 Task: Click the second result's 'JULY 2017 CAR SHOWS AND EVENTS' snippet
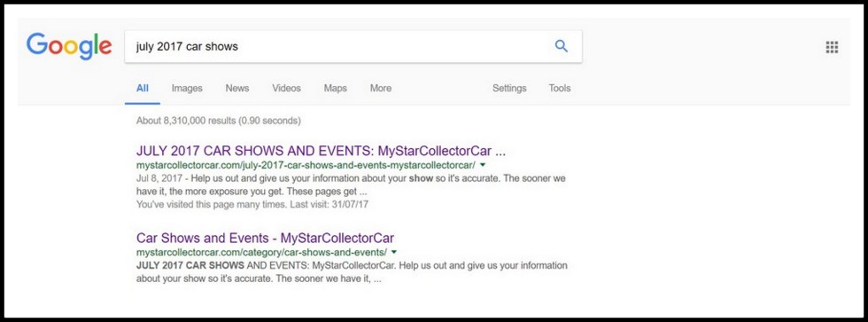[x=352, y=272]
